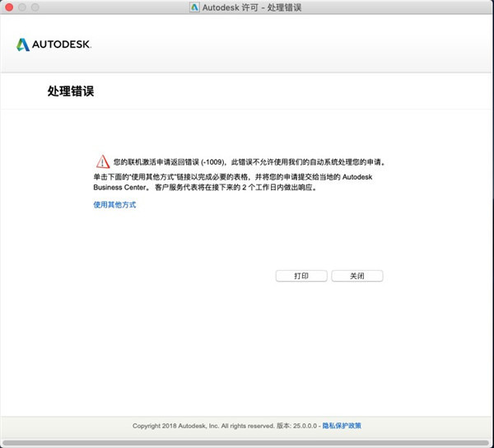Click the red warning triangle icon
This screenshot has height=448, width=494.
tap(103, 161)
